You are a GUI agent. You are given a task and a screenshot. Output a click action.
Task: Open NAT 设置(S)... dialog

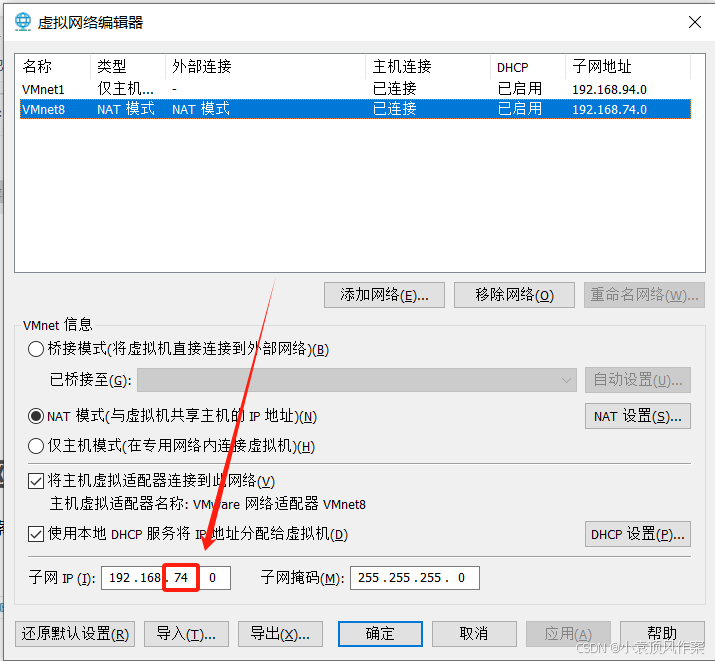tap(637, 416)
